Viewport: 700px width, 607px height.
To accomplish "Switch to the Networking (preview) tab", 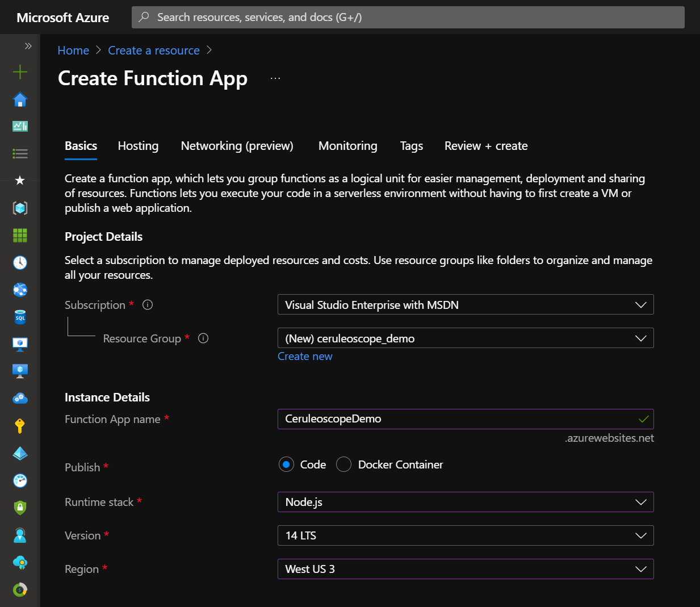I will (x=237, y=146).
